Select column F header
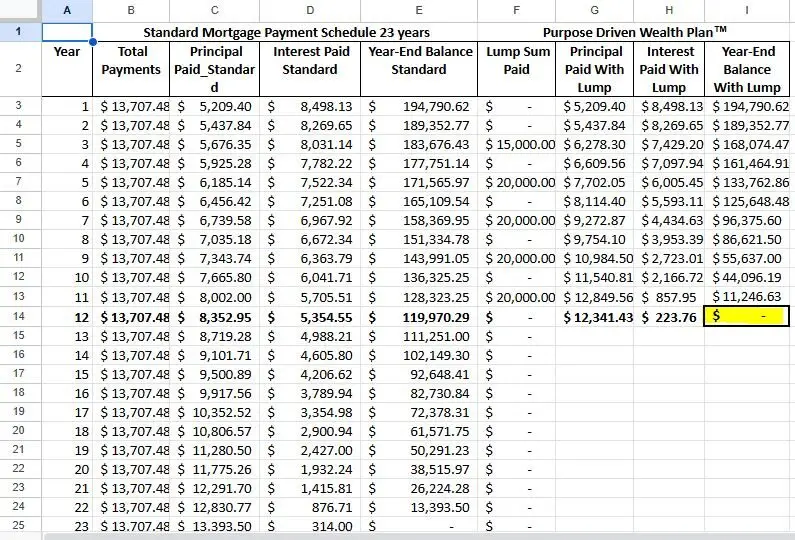Screen dimensions: 795x540 [x=516, y=10]
